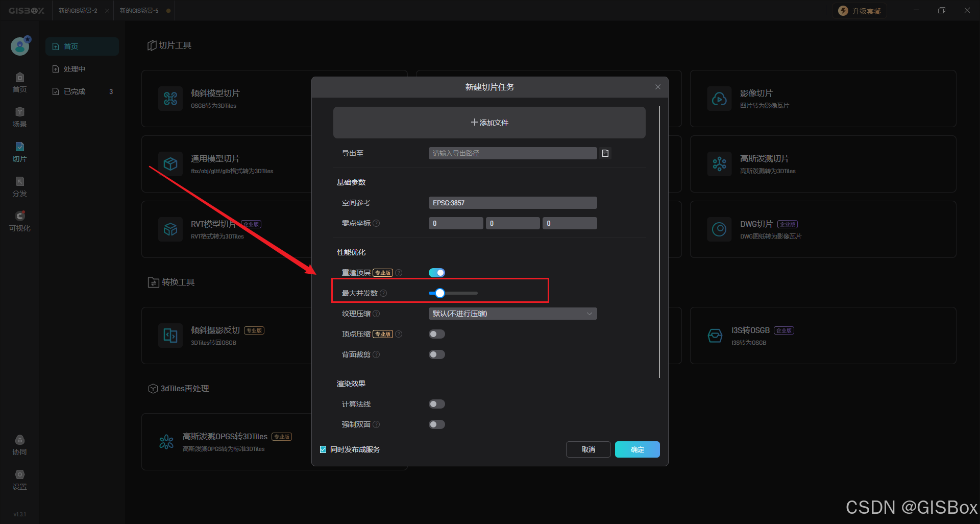This screenshot has width=980, height=524.
Task: Open 首页 menu item
Action: point(82,46)
